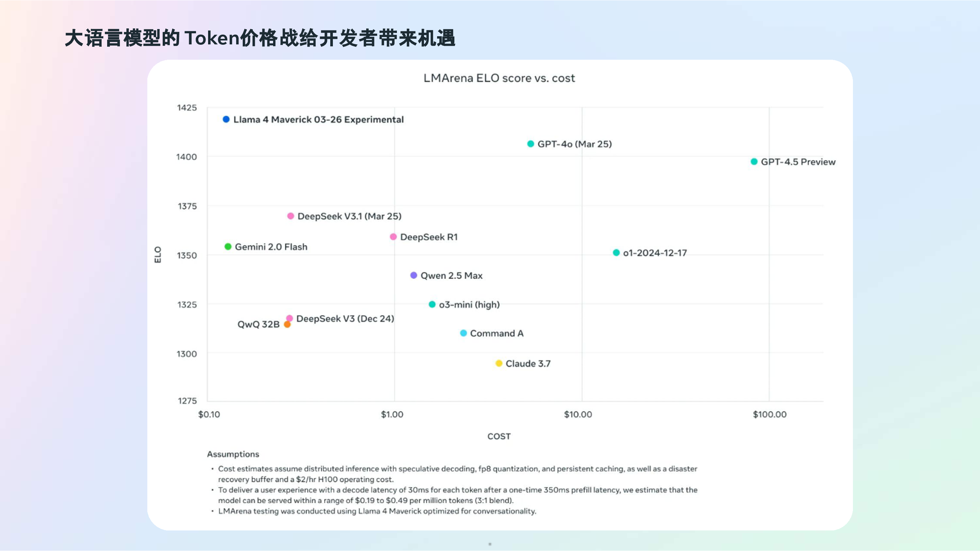Click the 'Qwen 2.5 Max' label
The height and width of the screenshot is (551, 980).
pyautogui.click(x=451, y=276)
